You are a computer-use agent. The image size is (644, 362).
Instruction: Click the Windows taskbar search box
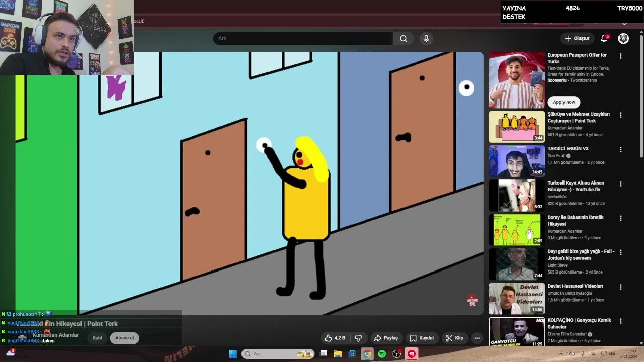pyautogui.click(x=278, y=354)
